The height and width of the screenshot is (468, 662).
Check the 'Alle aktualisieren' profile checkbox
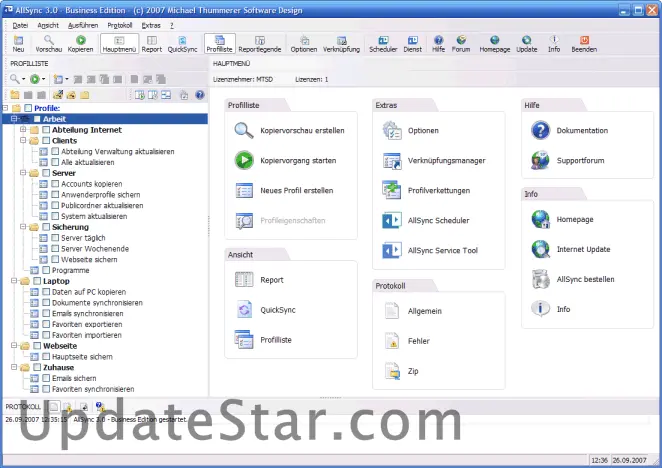point(56,162)
